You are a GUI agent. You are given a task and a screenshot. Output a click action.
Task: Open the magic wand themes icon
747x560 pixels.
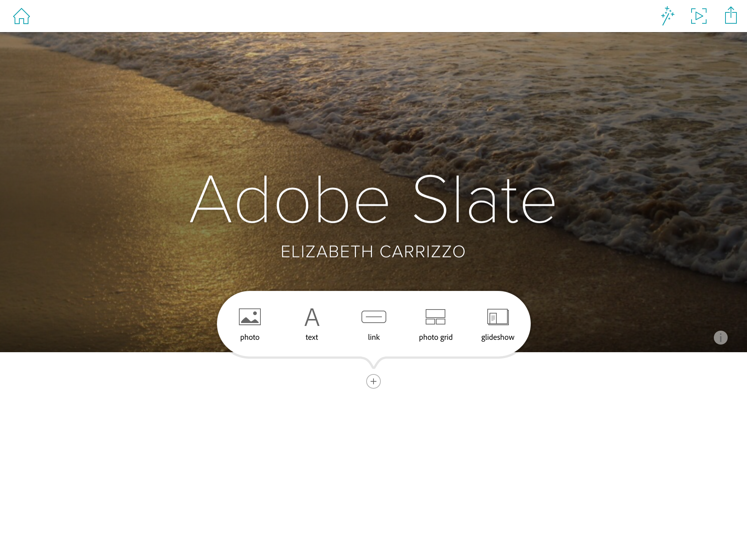(668, 16)
